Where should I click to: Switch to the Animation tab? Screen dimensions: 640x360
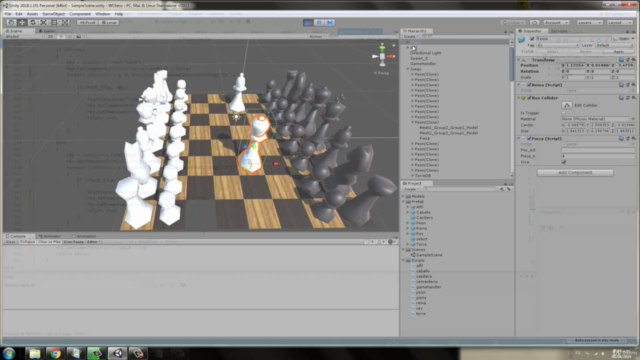(x=84, y=236)
